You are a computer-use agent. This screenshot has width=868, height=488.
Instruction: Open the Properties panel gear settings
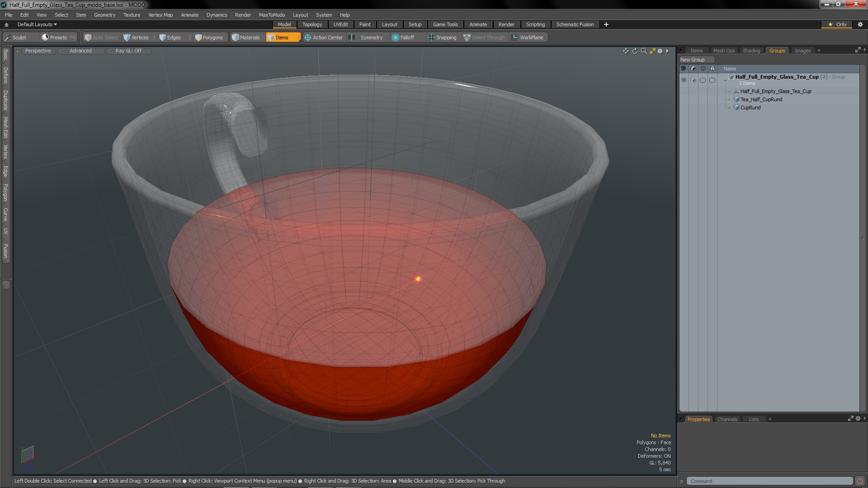858,419
